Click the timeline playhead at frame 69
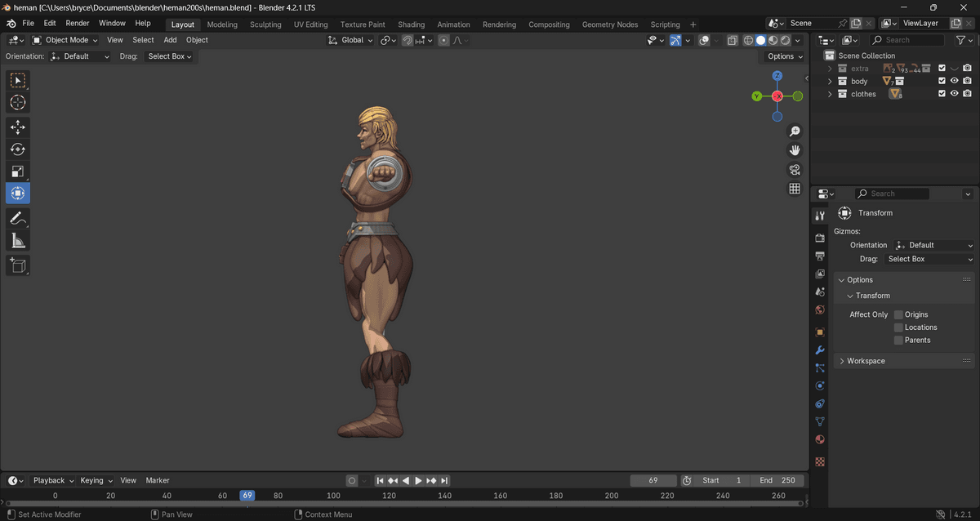Screen dimensions: 980x521 tap(247, 496)
